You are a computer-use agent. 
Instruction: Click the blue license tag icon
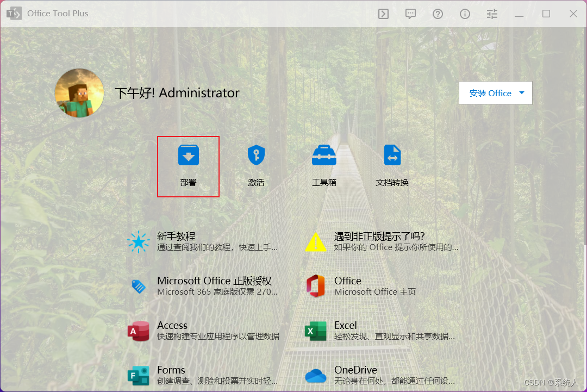139,287
